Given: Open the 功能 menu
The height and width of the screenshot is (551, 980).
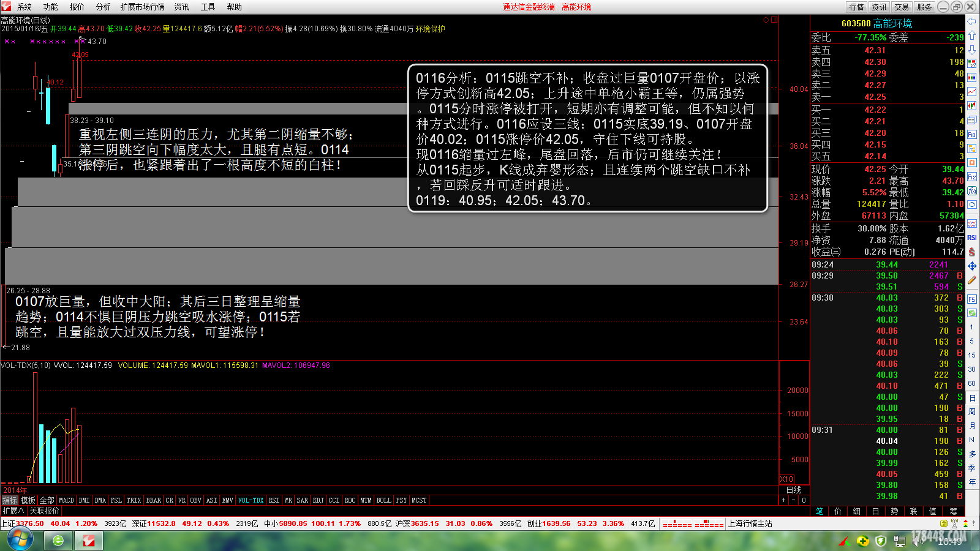Looking at the screenshot, I should pos(51,7).
